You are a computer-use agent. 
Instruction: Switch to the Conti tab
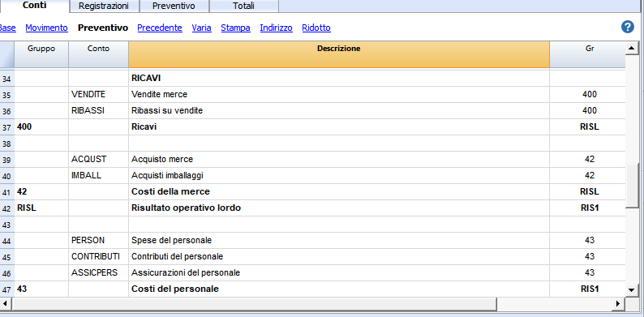[35, 6]
